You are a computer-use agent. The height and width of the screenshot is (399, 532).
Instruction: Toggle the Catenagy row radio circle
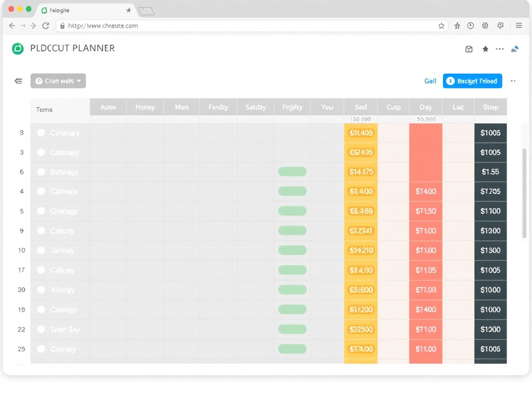point(41,152)
